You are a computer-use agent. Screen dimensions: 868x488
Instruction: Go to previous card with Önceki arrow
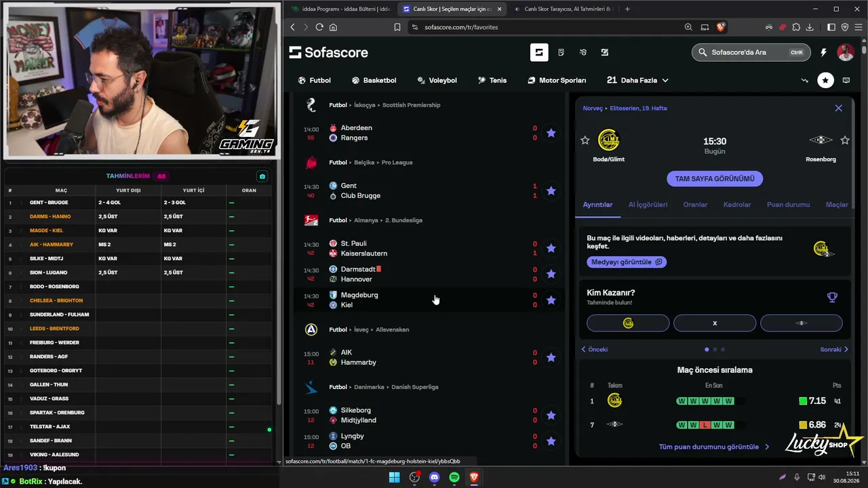click(595, 350)
